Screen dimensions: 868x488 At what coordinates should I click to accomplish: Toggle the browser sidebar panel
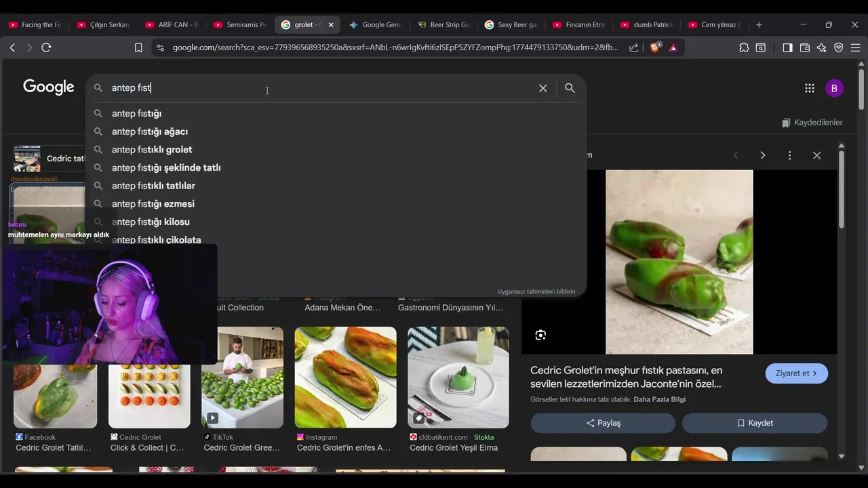point(787,47)
